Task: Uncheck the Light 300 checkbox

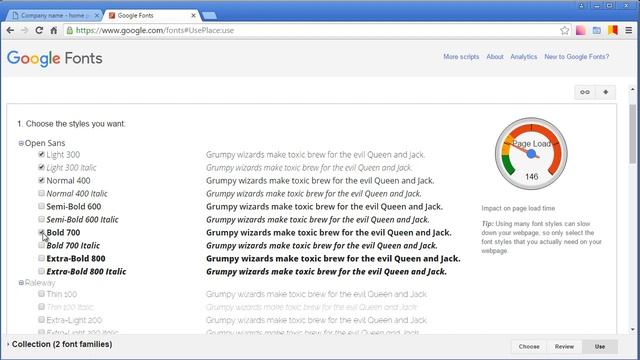Action: pyautogui.click(x=41, y=154)
